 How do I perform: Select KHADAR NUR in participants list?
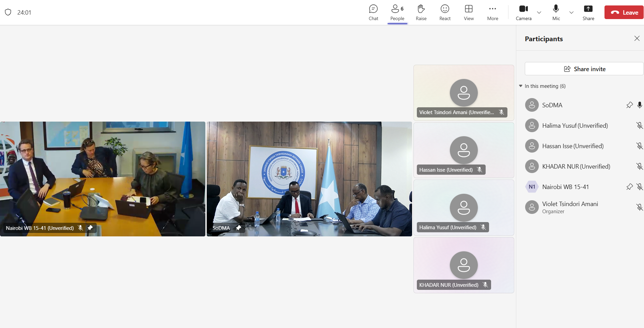[x=576, y=167]
